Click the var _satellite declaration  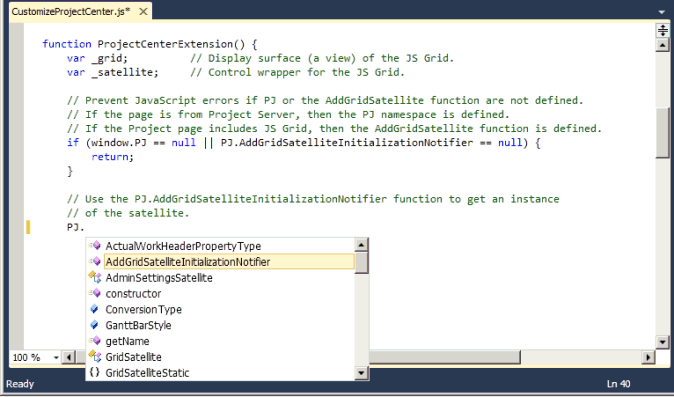pyautogui.click(x=113, y=72)
